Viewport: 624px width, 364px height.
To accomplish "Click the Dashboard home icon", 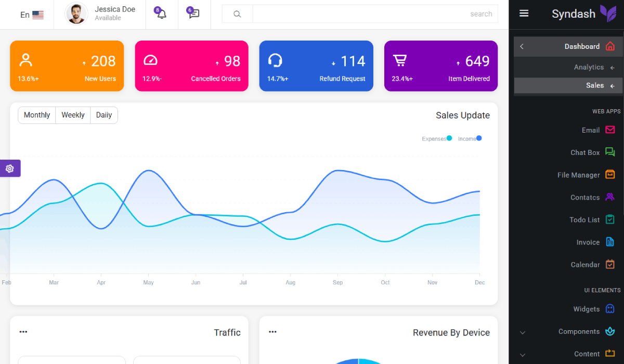I will (610, 46).
